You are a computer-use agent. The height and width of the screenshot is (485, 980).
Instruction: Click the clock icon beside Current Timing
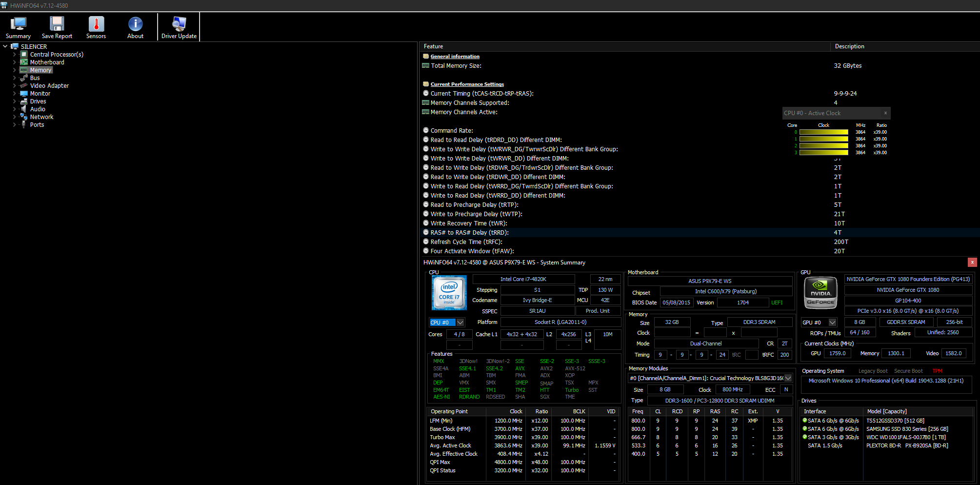click(426, 93)
